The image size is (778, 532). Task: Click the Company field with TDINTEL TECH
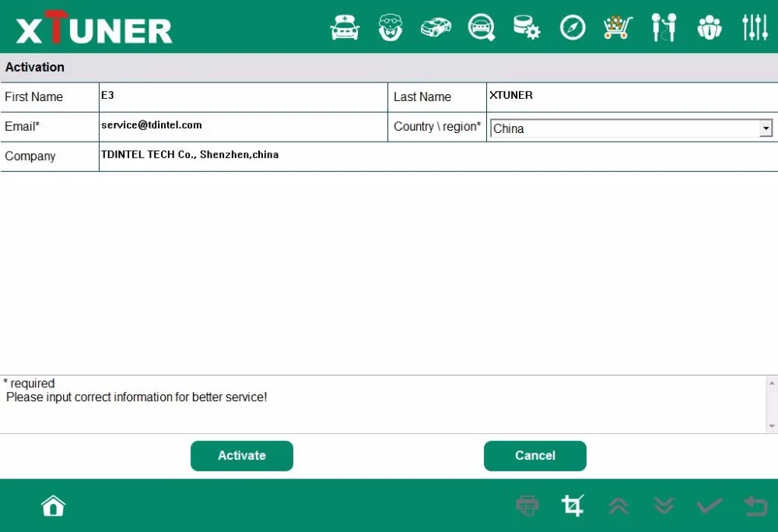(x=439, y=156)
